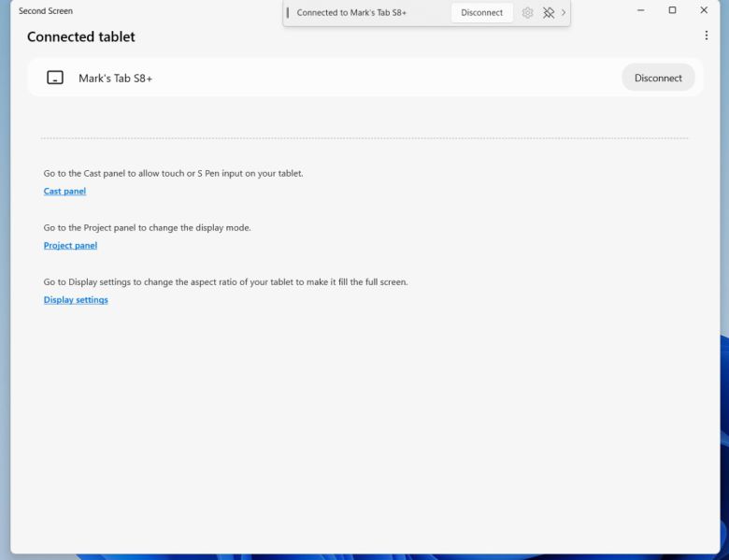Disconnect Mark's Tab S8+ from the device card
Image resolution: width=729 pixels, height=560 pixels.
coord(658,78)
